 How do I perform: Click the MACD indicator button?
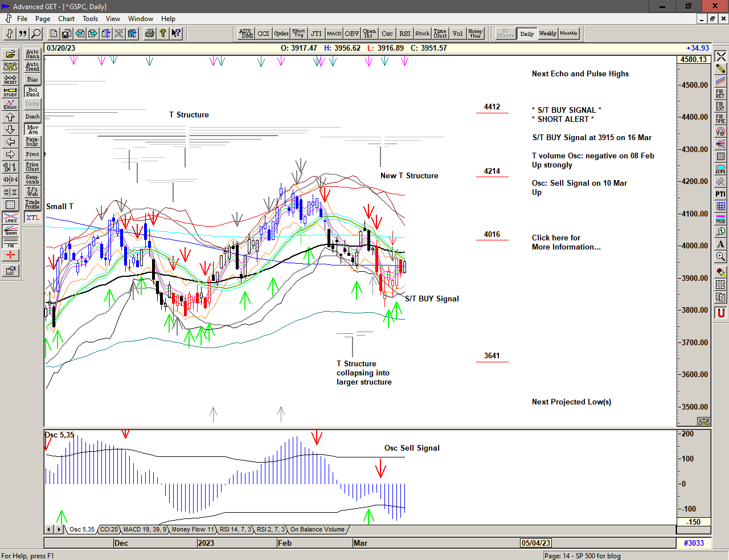(334, 34)
